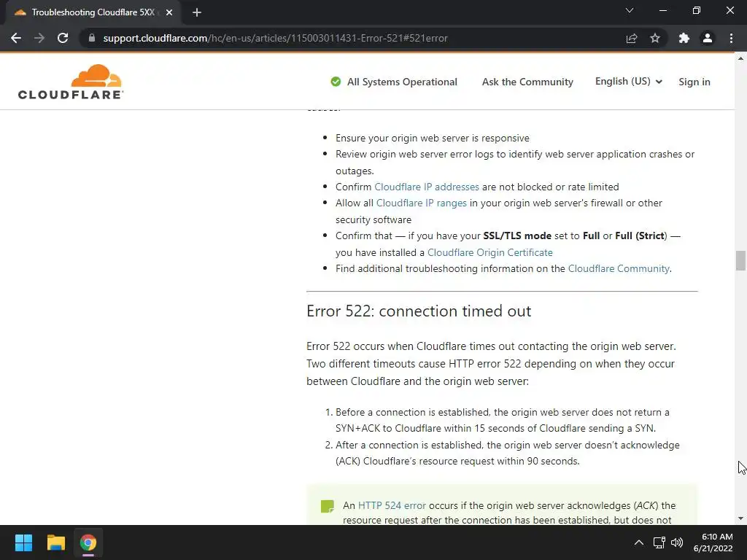Click the scrollbar up arrow
The image size is (747, 560).
(740, 58)
